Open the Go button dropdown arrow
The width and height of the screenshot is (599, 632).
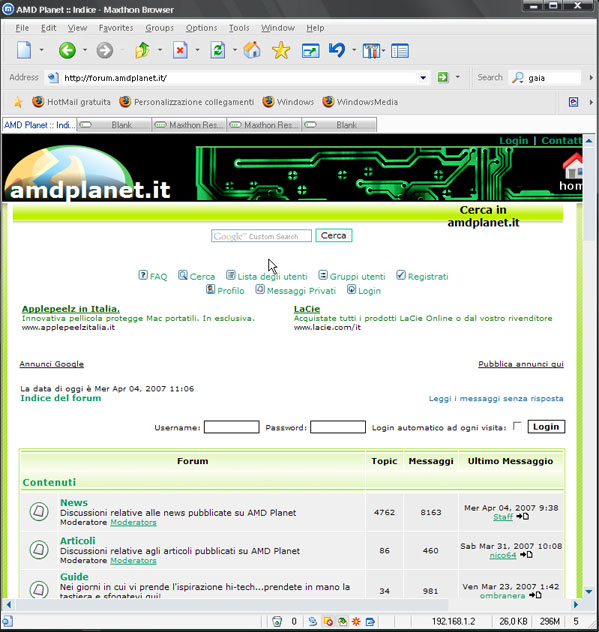pos(458,77)
